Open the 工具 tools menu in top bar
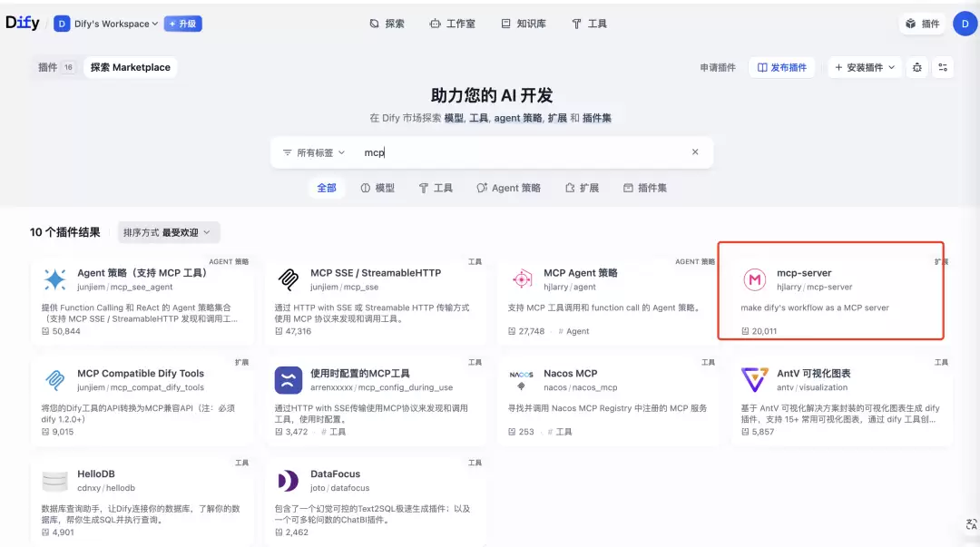The width and height of the screenshot is (980, 547). coord(590,24)
